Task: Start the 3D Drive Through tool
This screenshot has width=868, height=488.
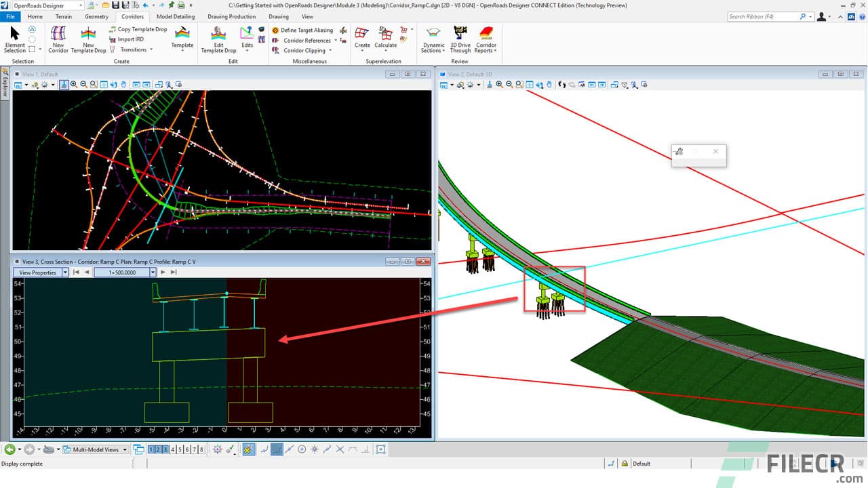Action: tap(460, 39)
